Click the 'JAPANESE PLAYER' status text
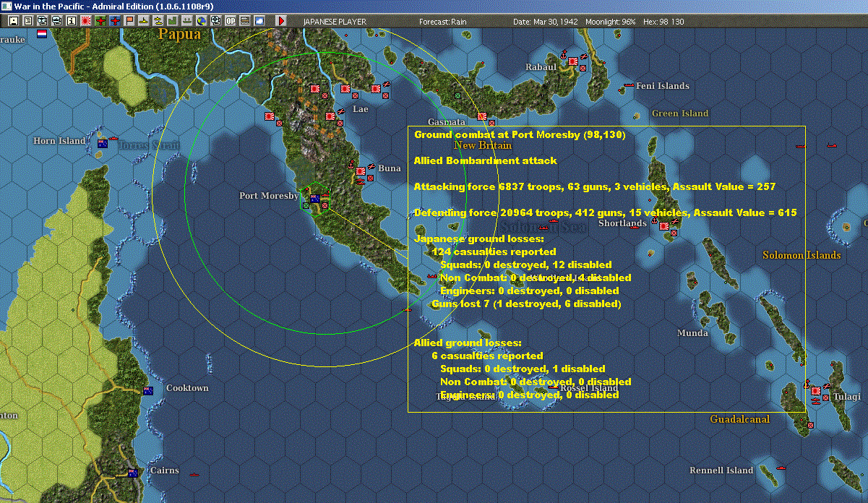 click(x=335, y=22)
